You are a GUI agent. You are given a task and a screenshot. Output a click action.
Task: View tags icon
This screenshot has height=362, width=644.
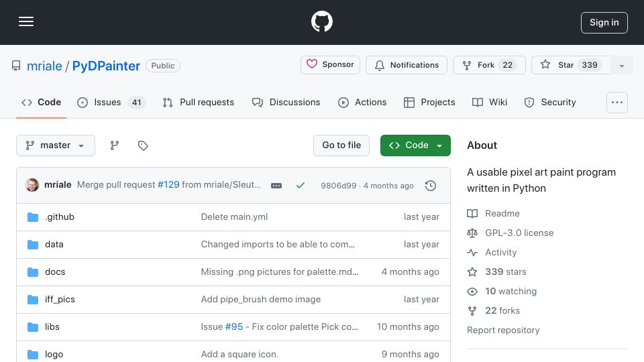click(143, 145)
